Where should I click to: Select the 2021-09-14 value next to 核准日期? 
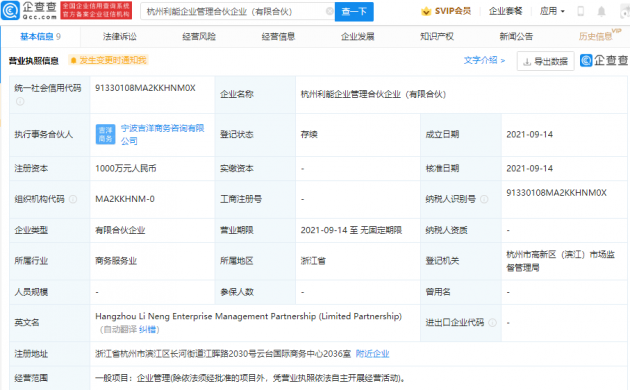point(530,168)
